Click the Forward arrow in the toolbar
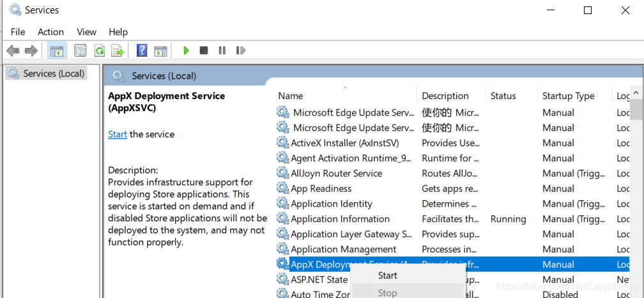 coord(31,51)
